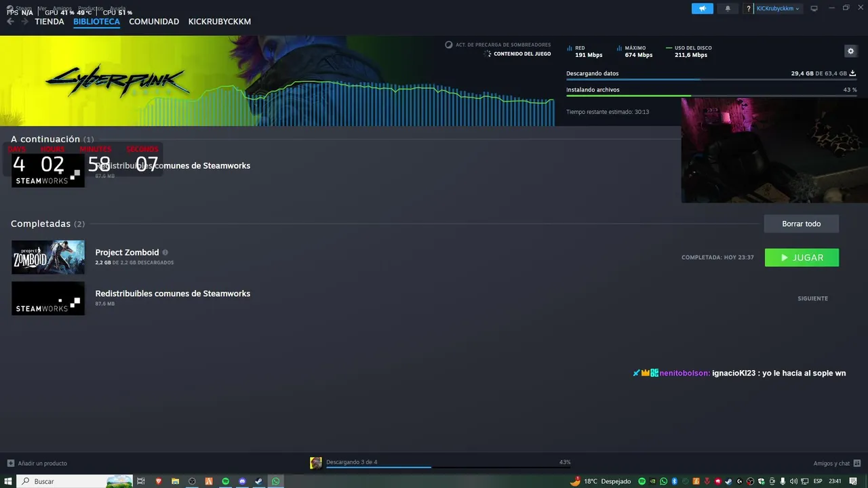Go to the TIENDA tab
Screen dimensions: 868x488
pos(50,22)
